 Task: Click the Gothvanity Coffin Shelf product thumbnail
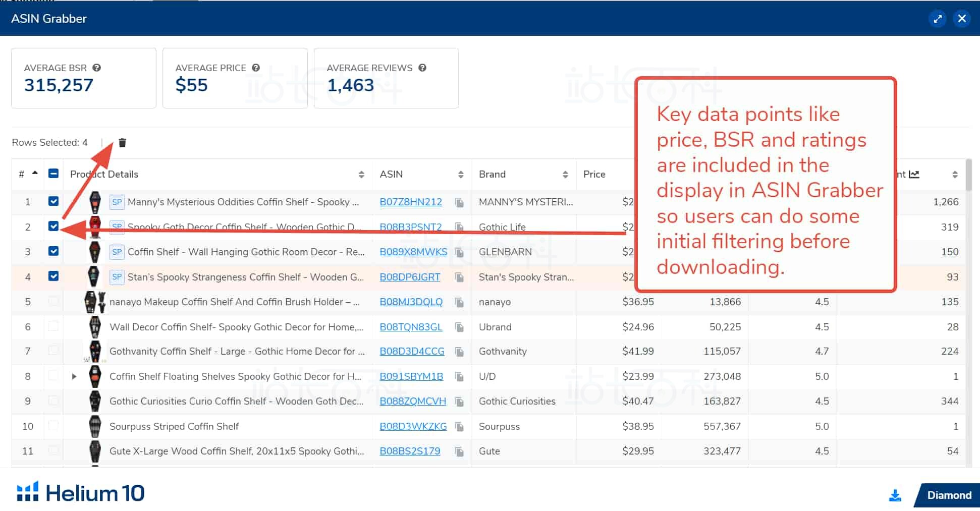[94, 351]
